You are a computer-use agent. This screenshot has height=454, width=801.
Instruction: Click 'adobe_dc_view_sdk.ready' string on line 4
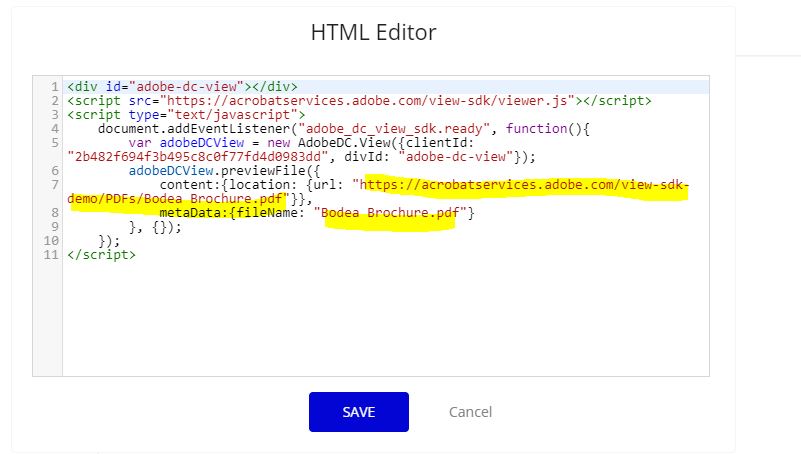[x=394, y=128]
